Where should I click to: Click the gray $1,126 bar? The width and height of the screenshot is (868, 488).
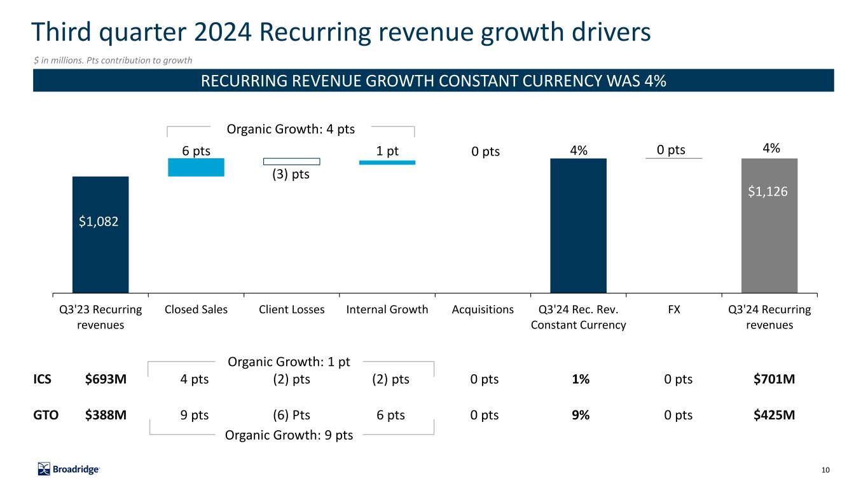[x=769, y=226]
